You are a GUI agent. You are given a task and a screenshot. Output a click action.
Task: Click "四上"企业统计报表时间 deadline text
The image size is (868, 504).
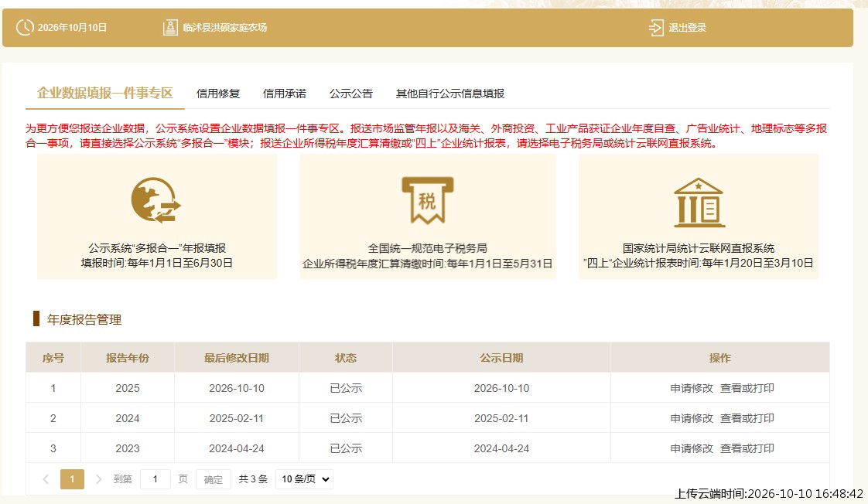pos(699,263)
